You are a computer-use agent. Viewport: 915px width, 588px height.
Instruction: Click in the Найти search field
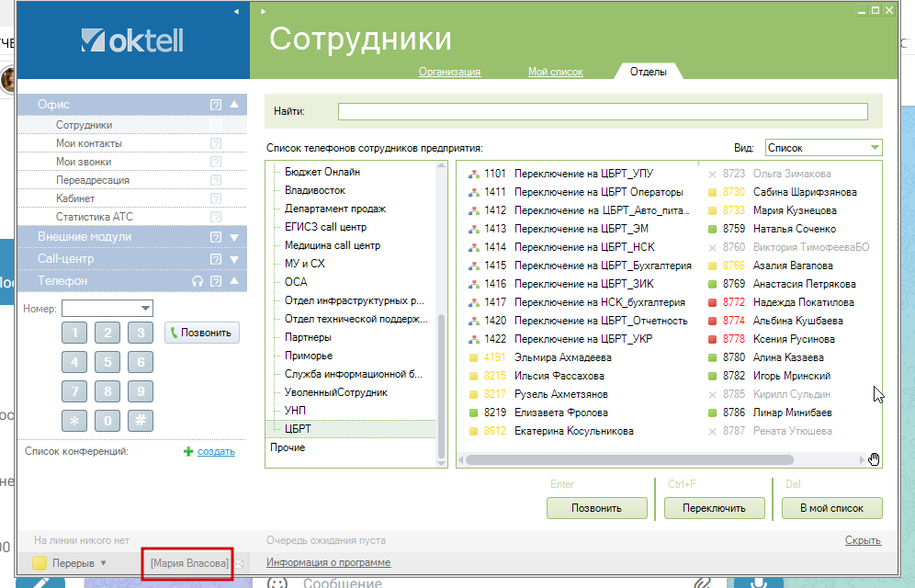[603, 111]
